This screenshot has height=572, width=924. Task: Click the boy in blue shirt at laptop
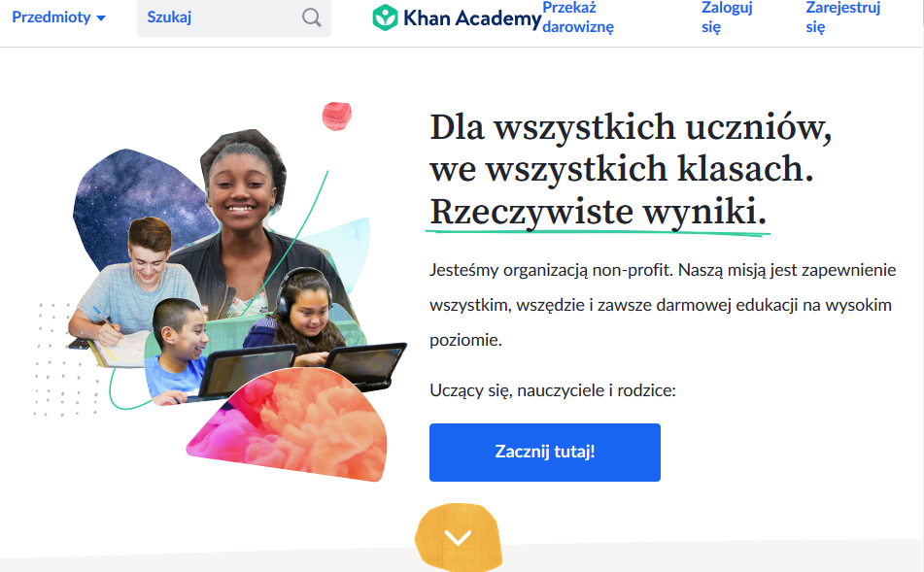(176, 352)
